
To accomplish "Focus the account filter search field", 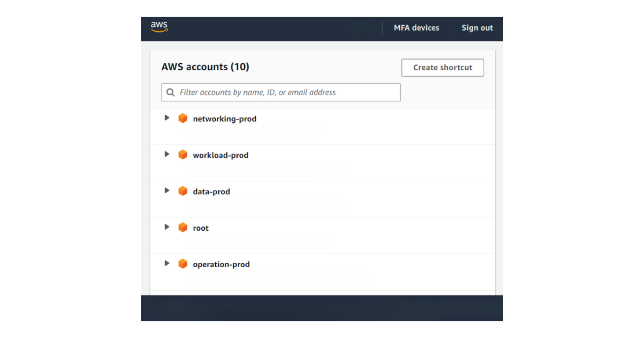I will coord(281,92).
